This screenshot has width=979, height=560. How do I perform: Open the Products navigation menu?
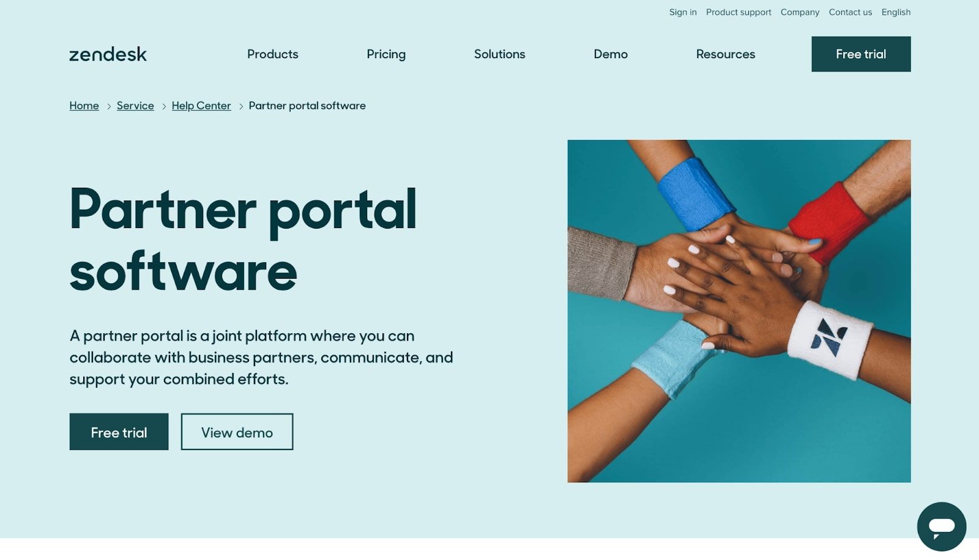272,54
